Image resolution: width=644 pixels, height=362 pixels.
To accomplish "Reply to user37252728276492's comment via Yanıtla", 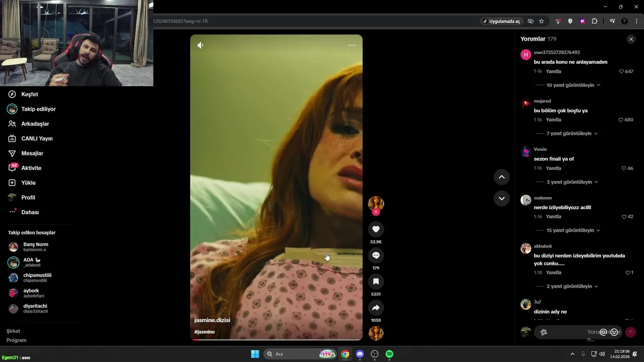I will [x=553, y=71].
